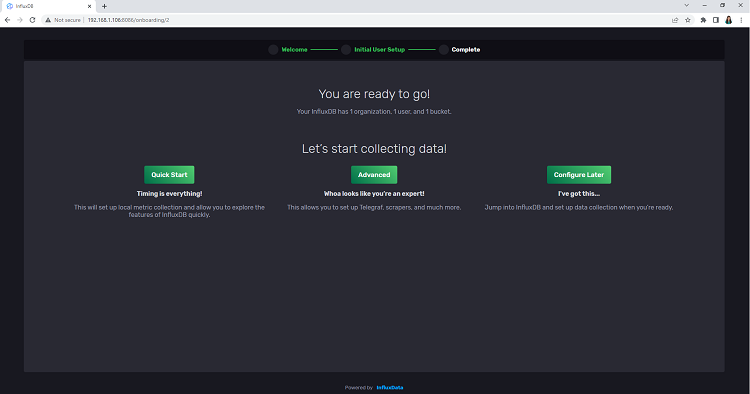Close the InfluxDB browser tab
750x394 pixels.
[89, 6]
